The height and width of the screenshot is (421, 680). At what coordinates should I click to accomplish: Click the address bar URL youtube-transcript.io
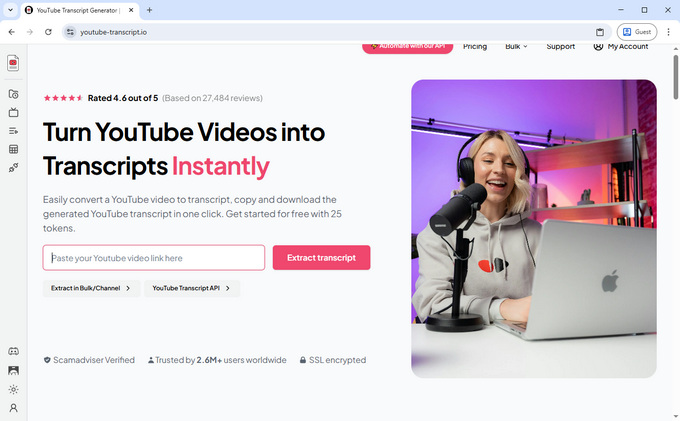pyautogui.click(x=114, y=32)
